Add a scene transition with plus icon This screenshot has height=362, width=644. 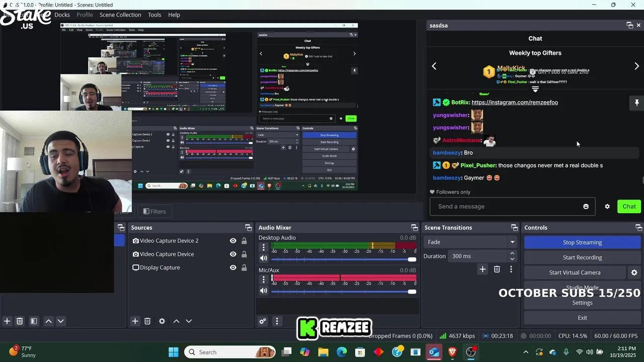[x=482, y=269]
